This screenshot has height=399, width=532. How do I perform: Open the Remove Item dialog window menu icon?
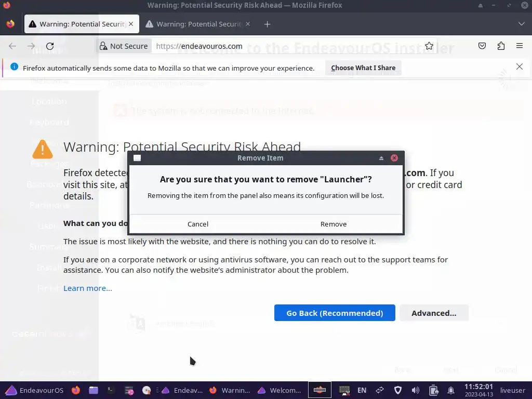137,158
